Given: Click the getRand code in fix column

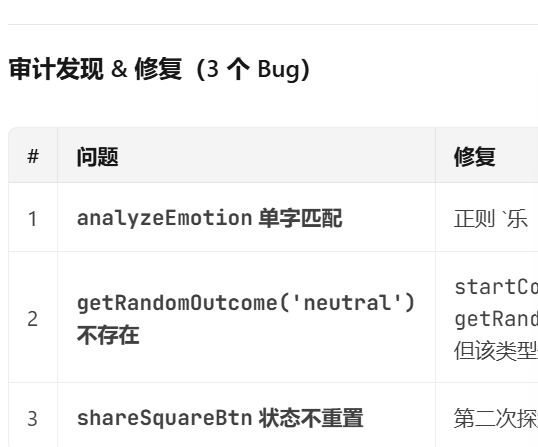Looking at the screenshot, I should pos(496,320).
